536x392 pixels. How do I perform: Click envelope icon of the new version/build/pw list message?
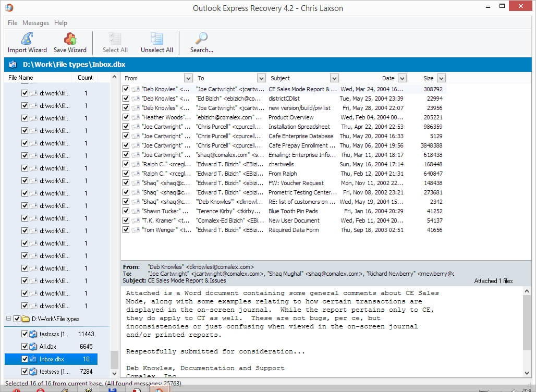pos(136,108)
